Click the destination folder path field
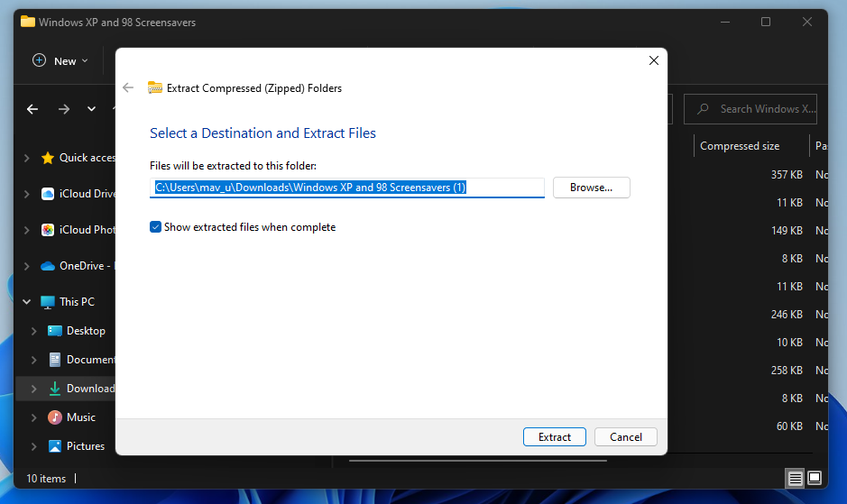This screenshot has width=847, height=504. (x=346, y=188)
